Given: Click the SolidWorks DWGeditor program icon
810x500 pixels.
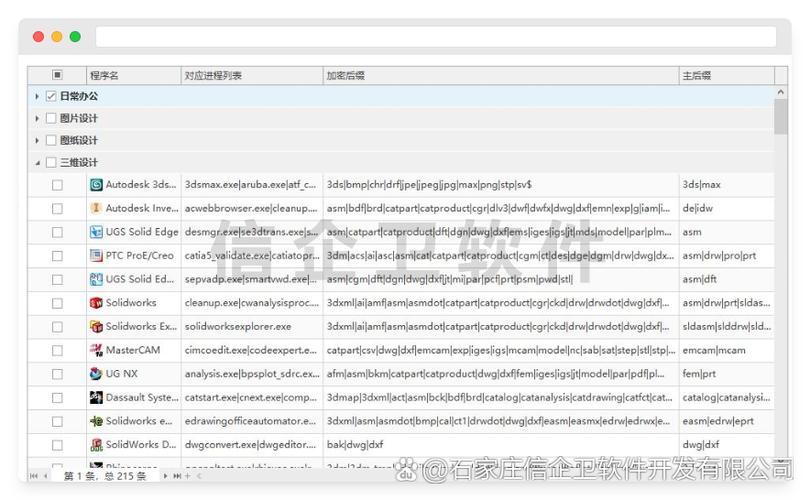Looking at the screenshot, I should coord(96,445).
